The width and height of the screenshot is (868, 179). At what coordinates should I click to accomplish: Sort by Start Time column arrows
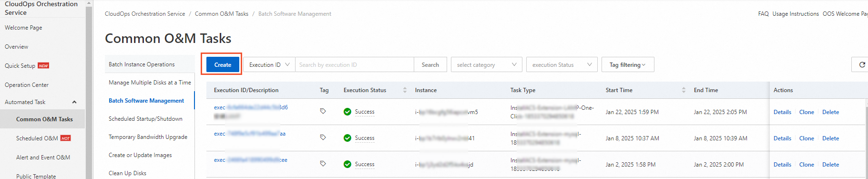(x=684, y=90)
